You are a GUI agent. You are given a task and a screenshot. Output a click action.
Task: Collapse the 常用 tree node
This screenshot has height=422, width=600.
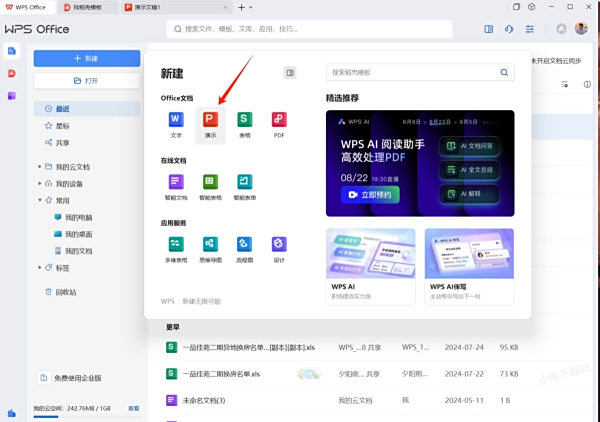click(39, 200)
